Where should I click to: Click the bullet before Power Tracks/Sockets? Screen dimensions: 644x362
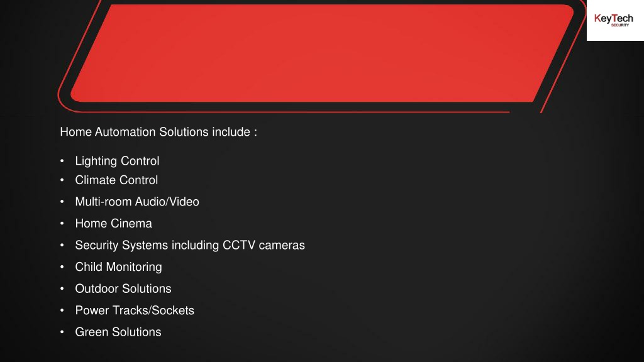click(62, 310)
